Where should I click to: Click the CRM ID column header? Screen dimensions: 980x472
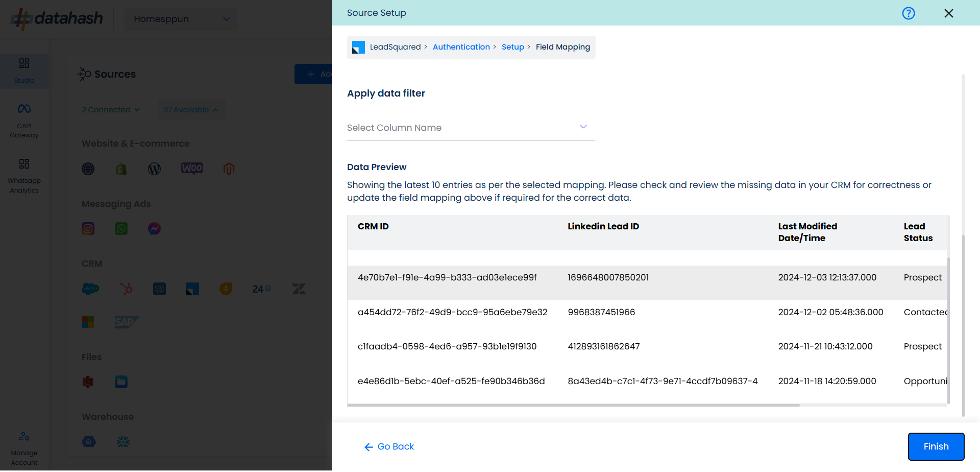(373, 226)
